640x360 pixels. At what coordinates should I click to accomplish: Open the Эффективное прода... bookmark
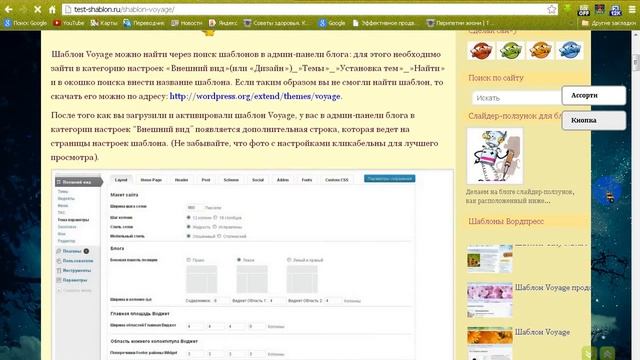coord(384,23)
